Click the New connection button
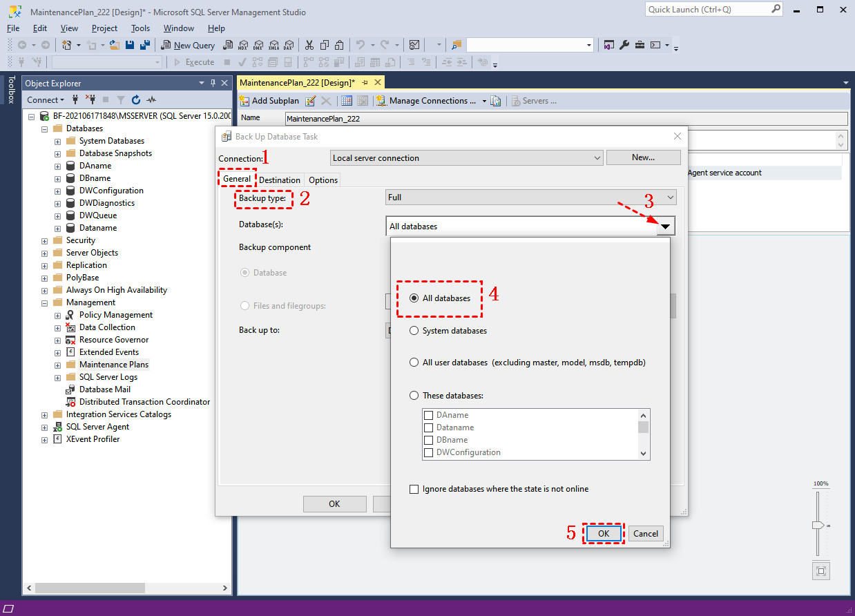Screen dimensions: 855x616 tap(643, 157)
